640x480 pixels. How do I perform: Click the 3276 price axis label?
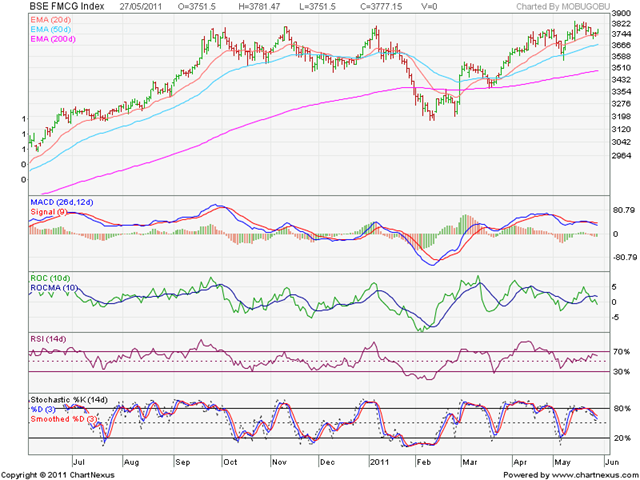pos(622,104)
